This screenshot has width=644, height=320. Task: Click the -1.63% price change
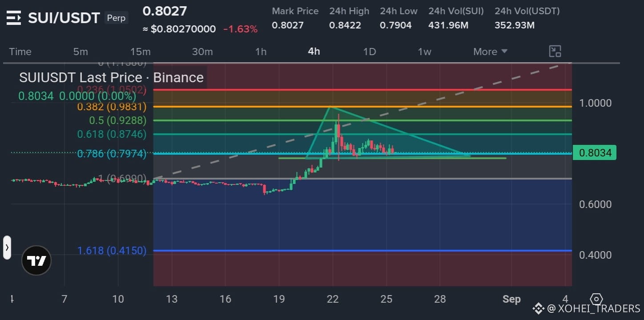pyautogui.click(x=240, y=29)
